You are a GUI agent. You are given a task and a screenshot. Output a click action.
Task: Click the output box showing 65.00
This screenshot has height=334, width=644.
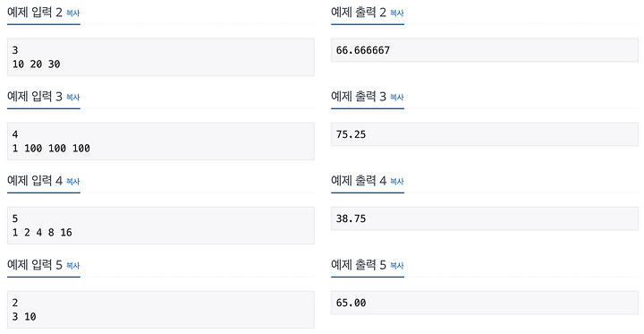[485, 303]
